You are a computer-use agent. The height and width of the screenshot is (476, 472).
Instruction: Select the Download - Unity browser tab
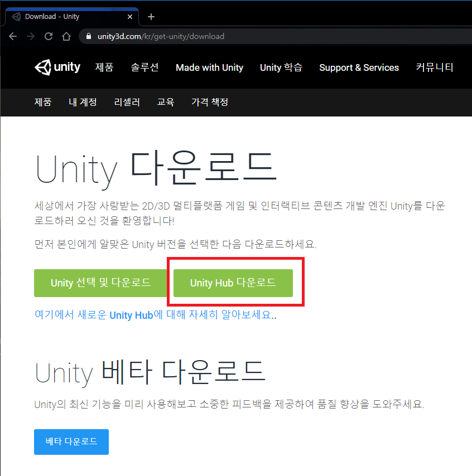72,17
